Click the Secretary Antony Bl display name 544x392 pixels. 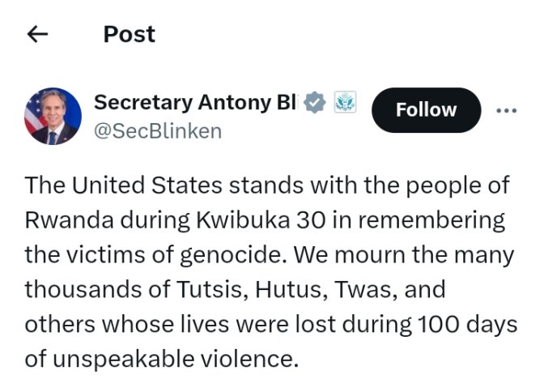coord(196,103)
